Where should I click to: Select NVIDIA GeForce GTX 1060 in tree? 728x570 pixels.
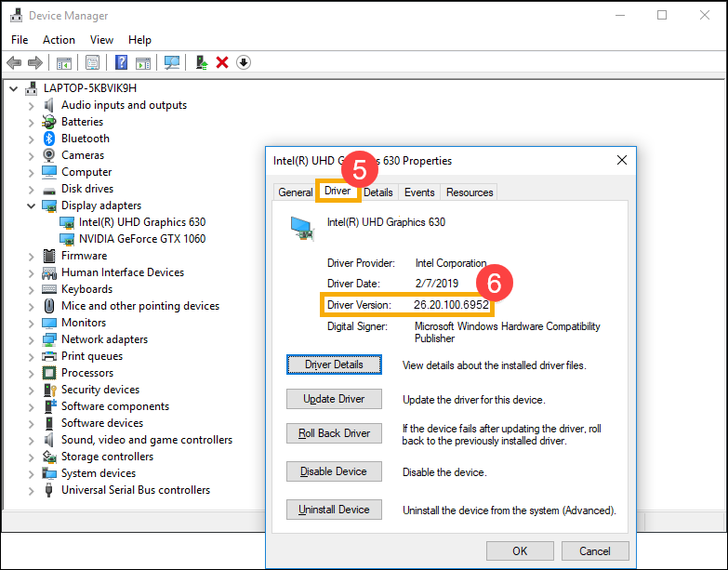click(142, 239)
